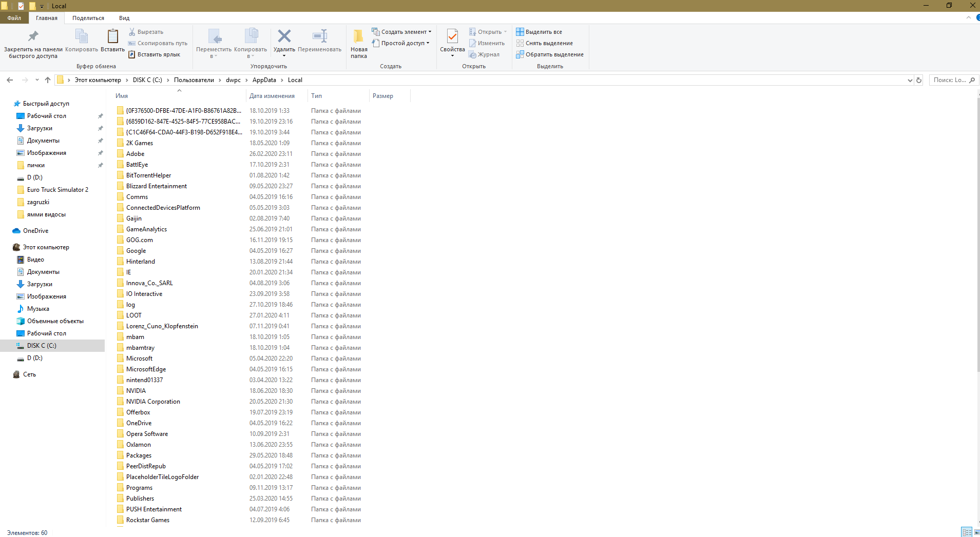Click AppData in address breadcrumb

[x=264, y=80]
